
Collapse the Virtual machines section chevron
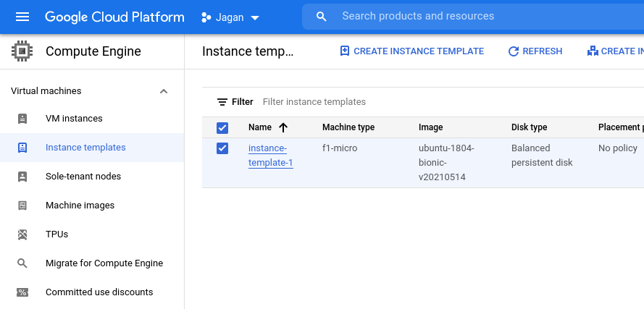point(164,91)
